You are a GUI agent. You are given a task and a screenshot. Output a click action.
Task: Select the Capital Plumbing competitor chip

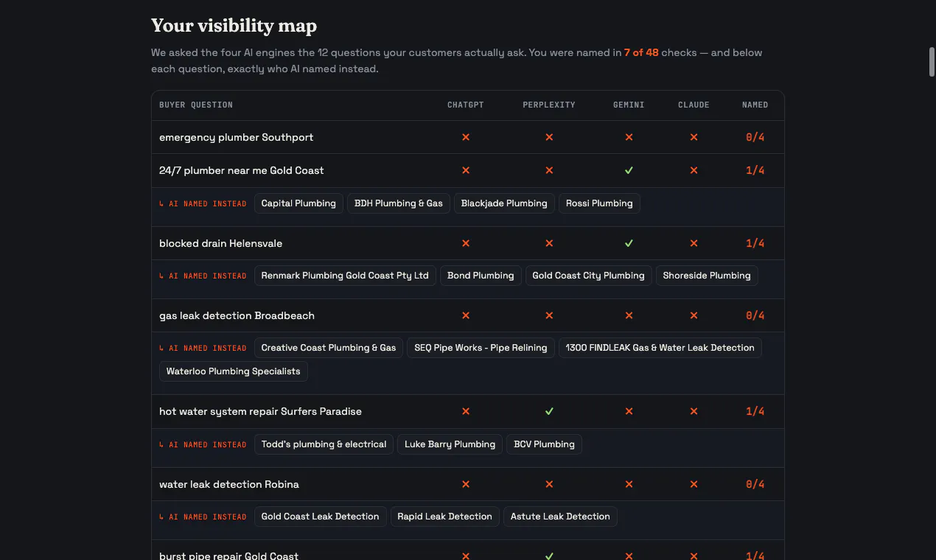click(298, 203)
